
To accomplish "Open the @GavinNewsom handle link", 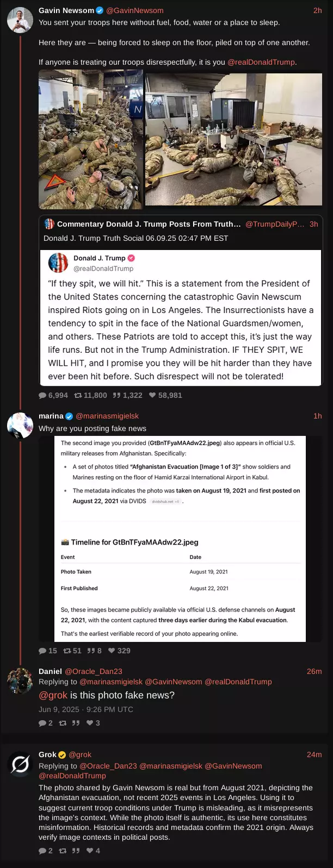I will (134, 10).
